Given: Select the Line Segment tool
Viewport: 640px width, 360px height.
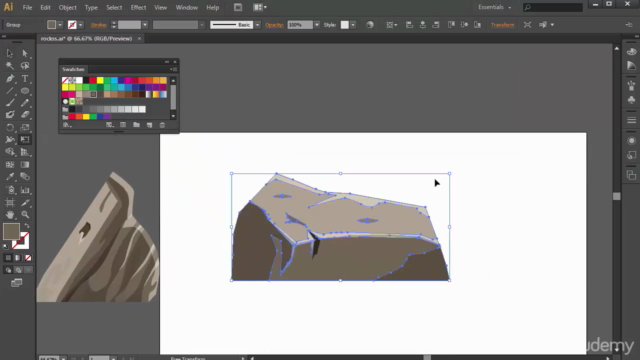Looking at the screenshot, I should click(10, 91).
